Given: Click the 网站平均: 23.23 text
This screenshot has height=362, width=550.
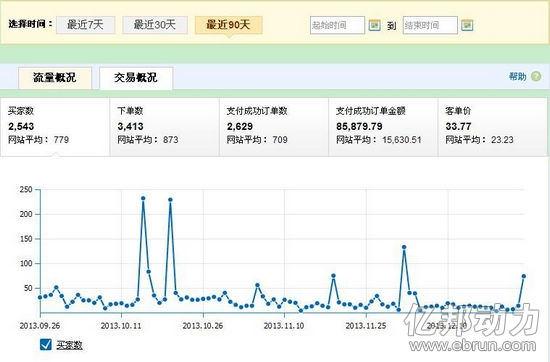Looking at the screenshot, I should (x=479, y=140).
